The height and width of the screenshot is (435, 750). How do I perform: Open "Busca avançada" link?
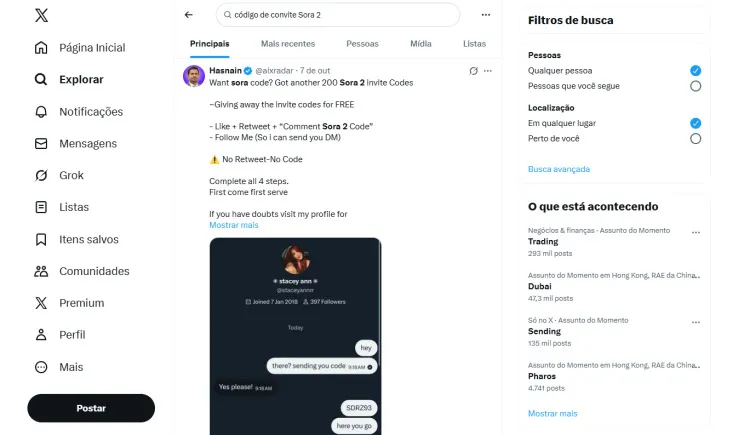tap(559, 169)
